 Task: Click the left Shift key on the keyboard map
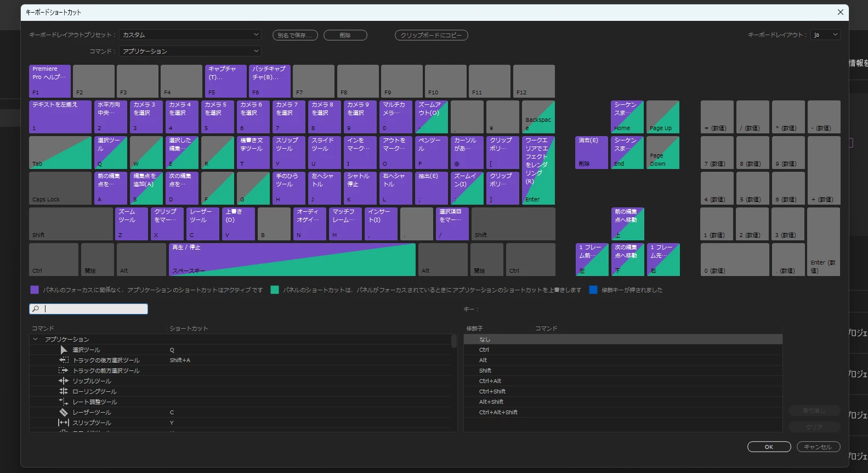(71, 224)
